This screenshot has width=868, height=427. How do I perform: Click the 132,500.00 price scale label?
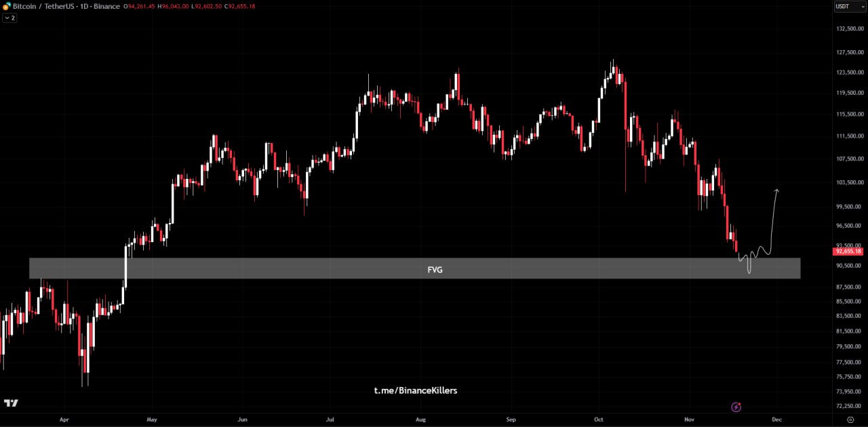[x=850, y=29]
